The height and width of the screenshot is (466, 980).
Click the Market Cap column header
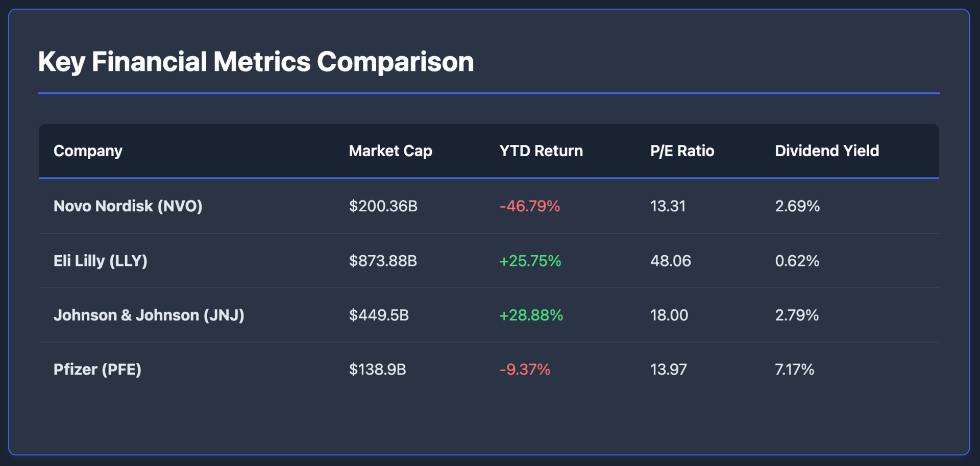pyautogui.click(x=390, y=151)
